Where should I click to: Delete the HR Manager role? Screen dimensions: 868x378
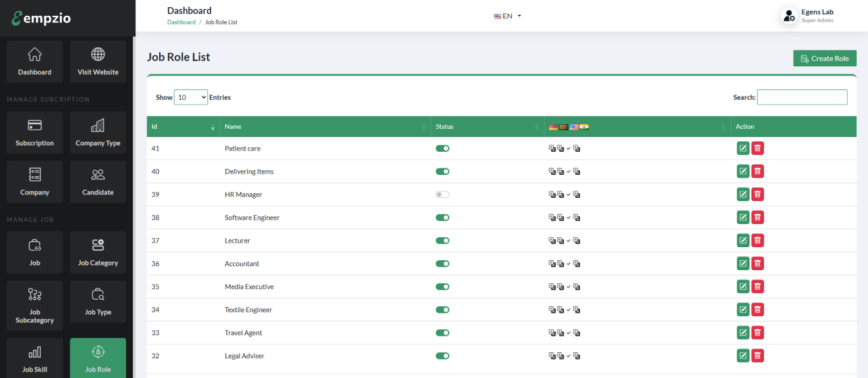[758, 195]
